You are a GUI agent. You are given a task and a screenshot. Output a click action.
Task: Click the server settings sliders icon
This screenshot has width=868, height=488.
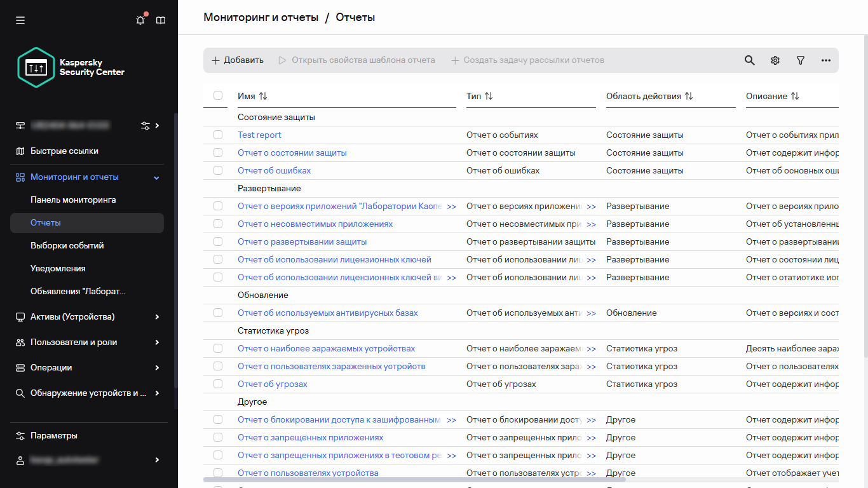[x=146, y=126]
